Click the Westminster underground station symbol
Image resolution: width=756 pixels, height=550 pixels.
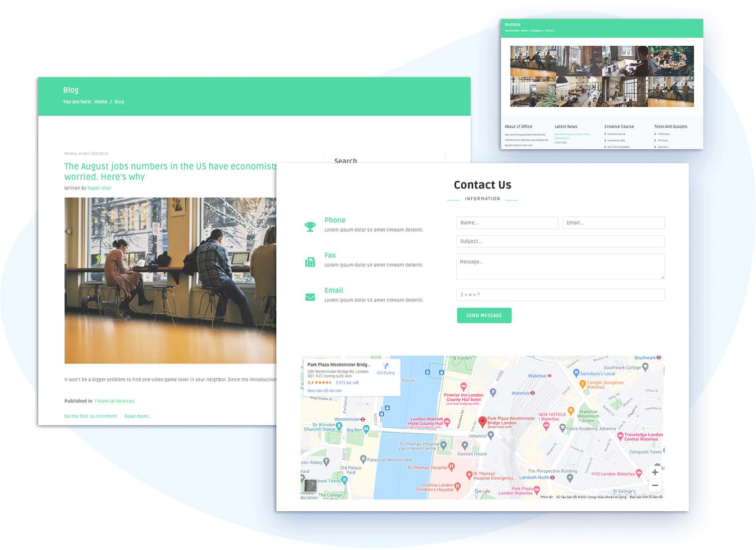tap(363, 419)
